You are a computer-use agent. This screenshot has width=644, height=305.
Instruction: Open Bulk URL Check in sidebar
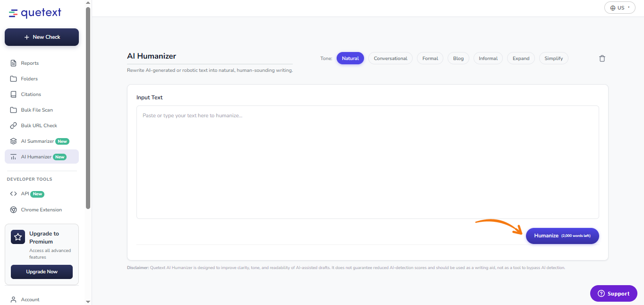click(x=42, y=125)
